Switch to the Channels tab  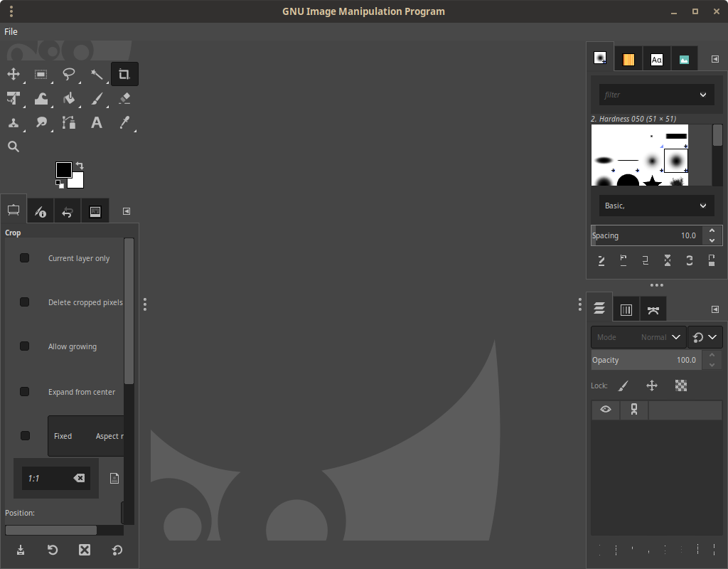626,310
